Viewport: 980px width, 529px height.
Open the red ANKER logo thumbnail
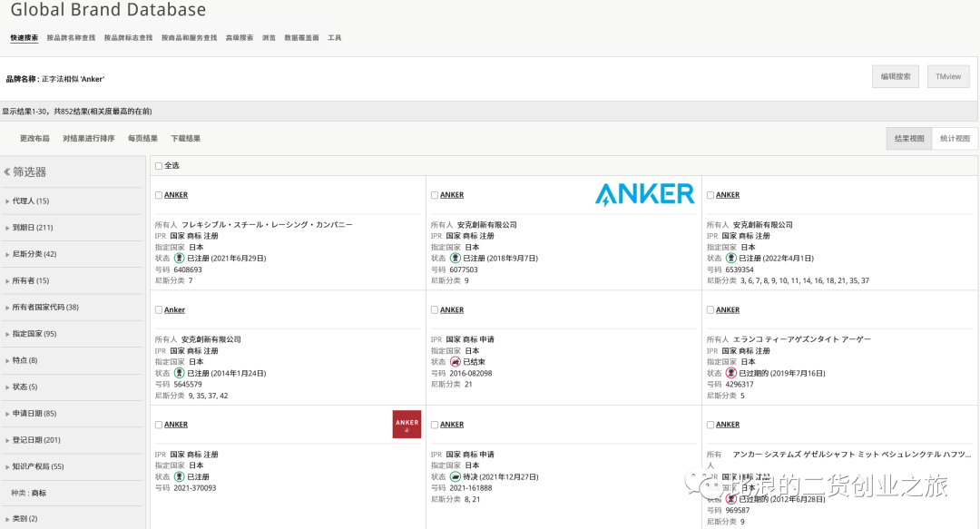[x=407, y=425]
